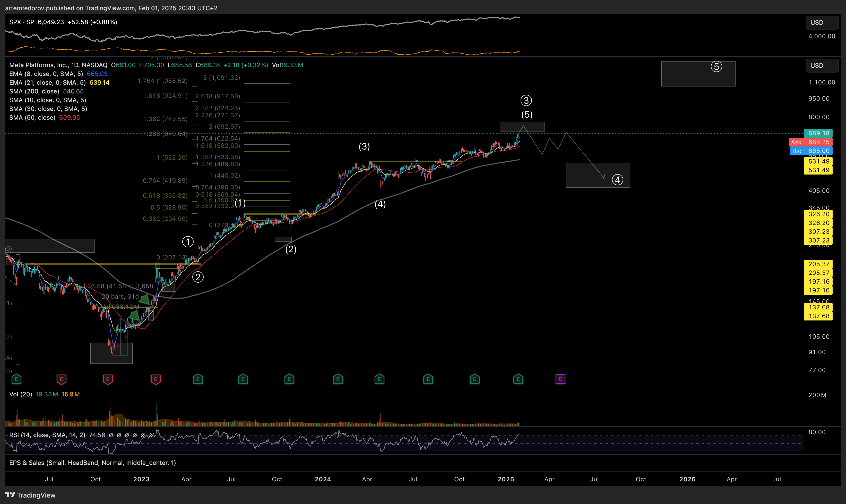The height and width of the screenshot is (504, 846).
Task: Click the circled 5 wave label
Action: pyautogui.click(x=716, y=67)
